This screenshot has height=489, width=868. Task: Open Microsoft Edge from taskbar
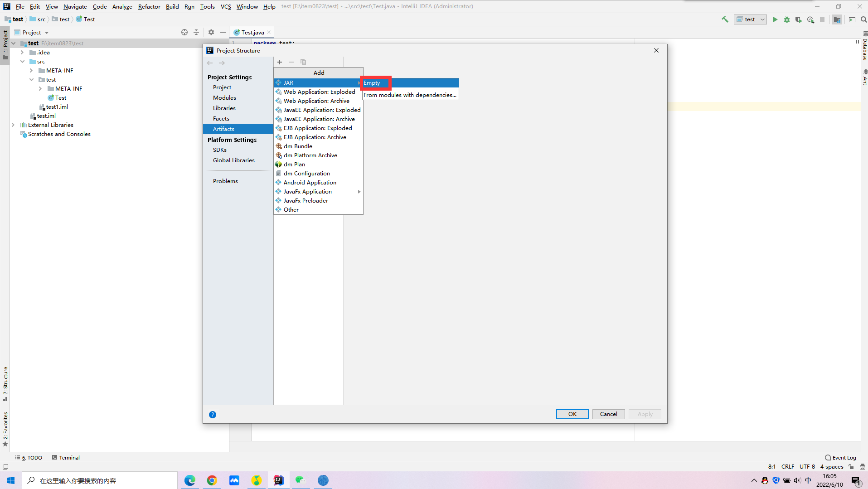point(190,480)
